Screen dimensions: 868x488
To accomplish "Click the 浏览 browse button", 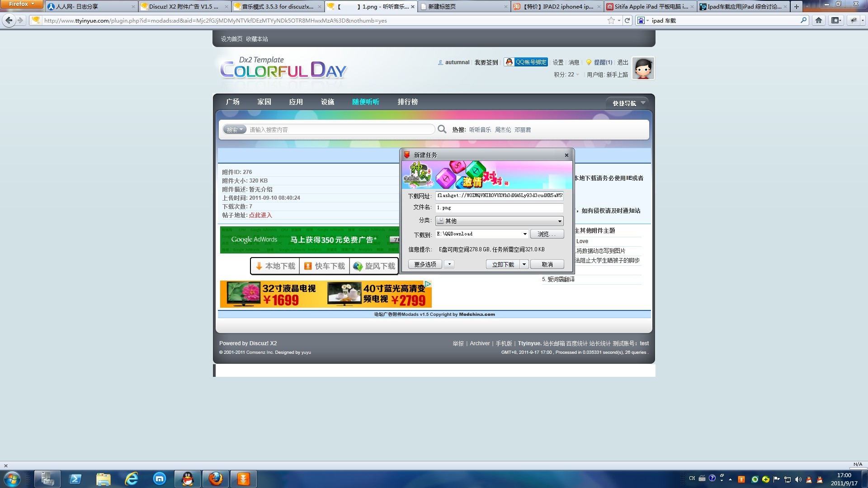I will pos(547,234).
